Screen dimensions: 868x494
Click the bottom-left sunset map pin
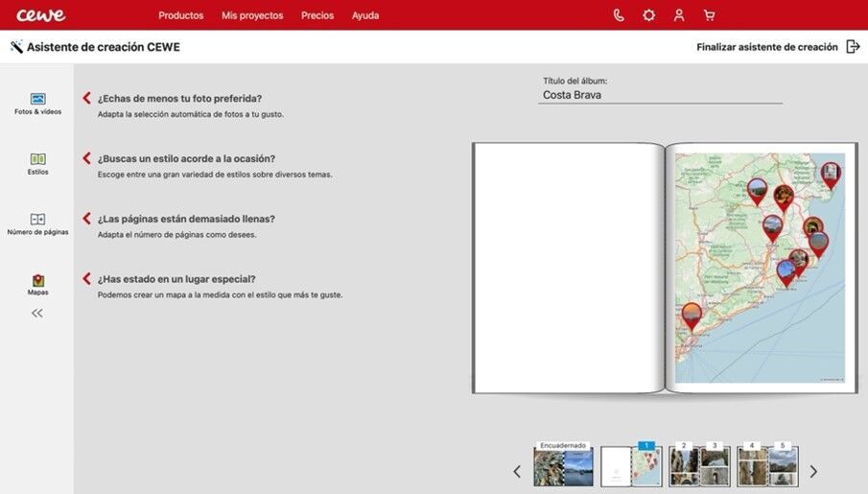[x=691, y=317]
